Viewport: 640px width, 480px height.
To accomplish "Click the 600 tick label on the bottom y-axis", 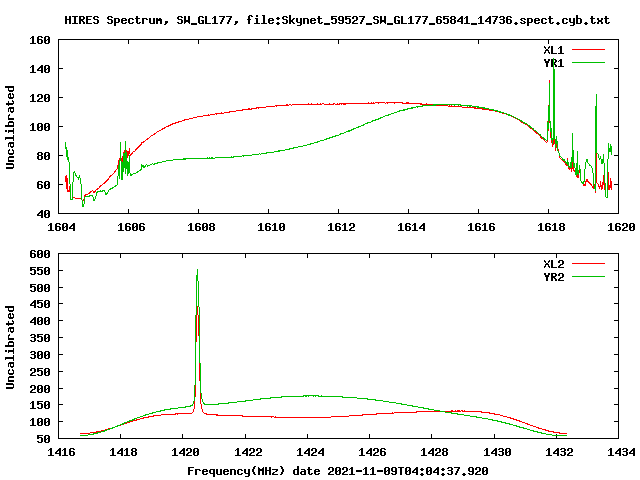I will [40, 254].
